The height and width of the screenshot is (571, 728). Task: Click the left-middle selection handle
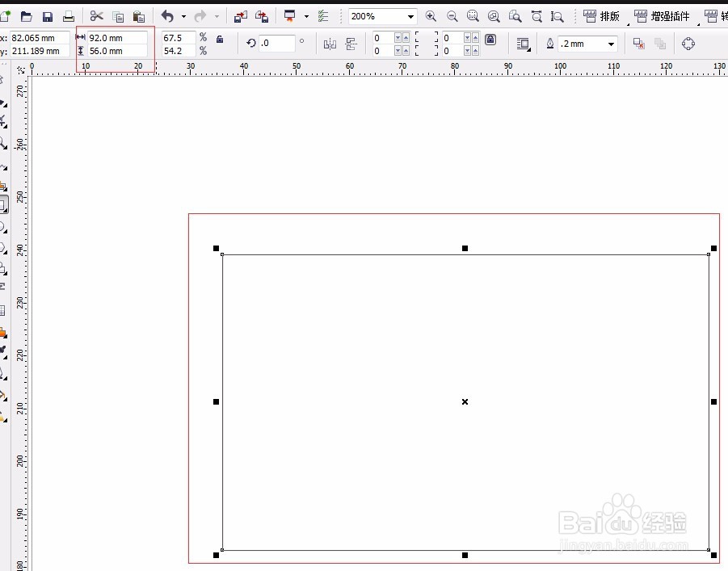click(x=216, y=401)
